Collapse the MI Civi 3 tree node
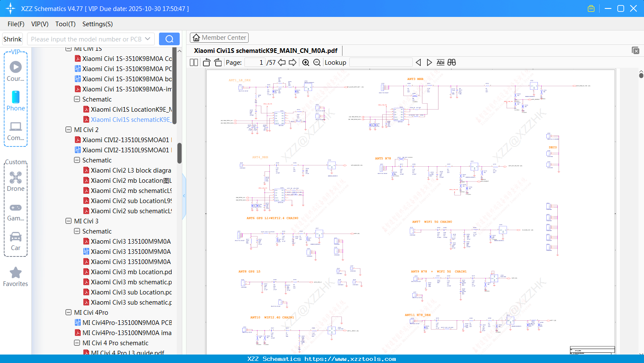644x363 pixels. pos(69,221)
